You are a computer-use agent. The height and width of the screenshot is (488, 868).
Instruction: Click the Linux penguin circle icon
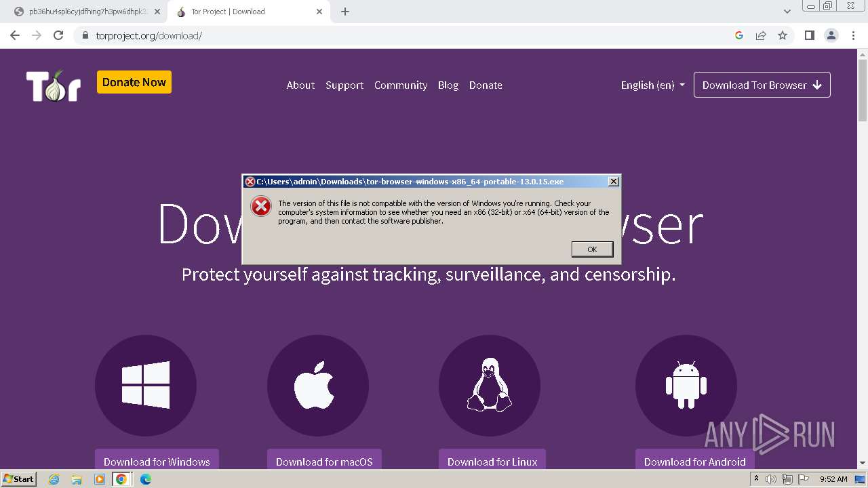[490, 385]
